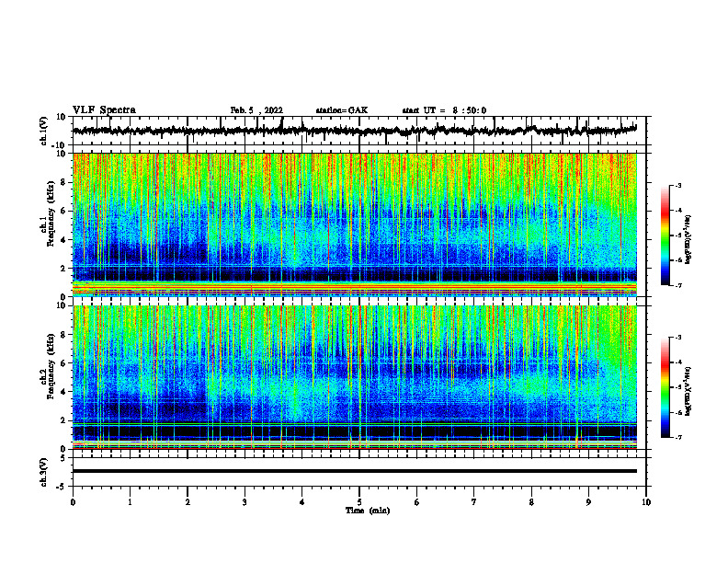Viewport: 728px width, 563px height.
Task: Click the "-5" tick on ch.3(V) axis
Action: pos(62,487)
